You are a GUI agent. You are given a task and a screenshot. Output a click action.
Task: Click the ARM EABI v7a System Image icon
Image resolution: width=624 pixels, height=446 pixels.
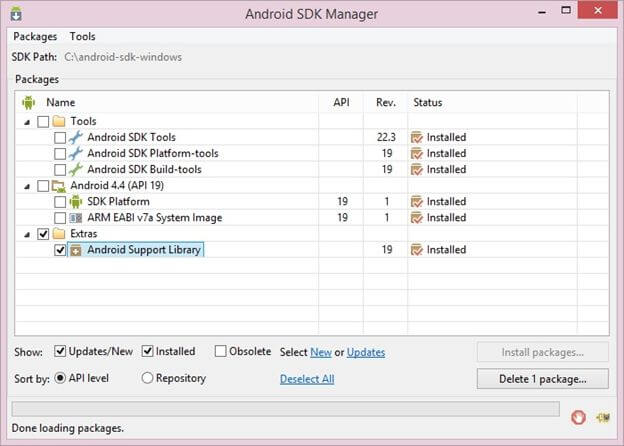pyautogui.click(x=76, y=217)
